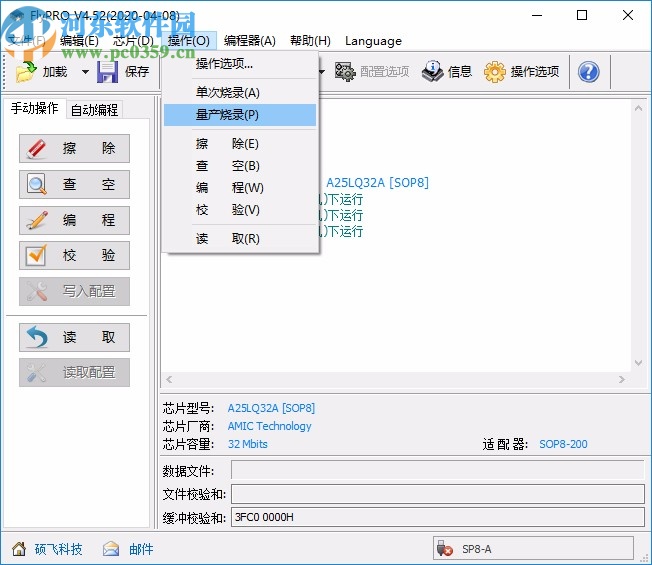Click the toolbar dropdown arrow left of 配置选项
This screenshot has height=565, width=652.
322,72
